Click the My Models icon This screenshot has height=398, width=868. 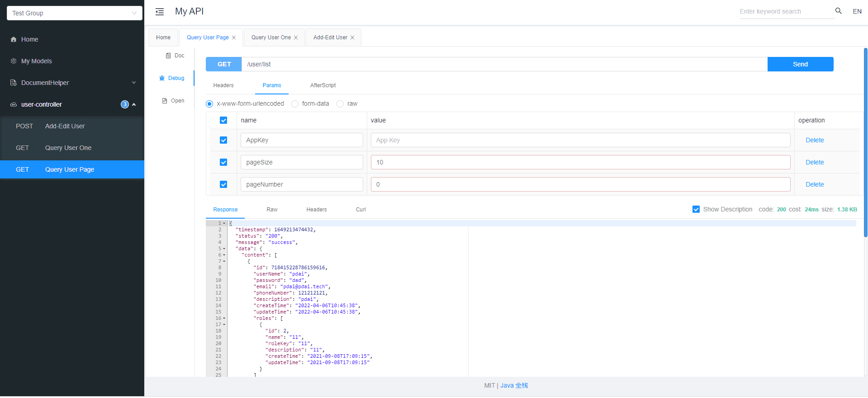click(x=14, y=61)
